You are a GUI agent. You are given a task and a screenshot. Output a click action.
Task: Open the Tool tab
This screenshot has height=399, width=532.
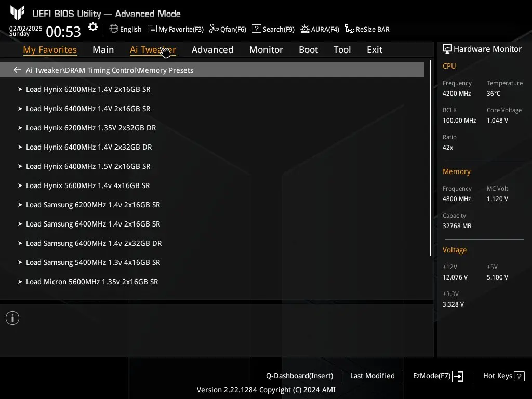(342, 49)
